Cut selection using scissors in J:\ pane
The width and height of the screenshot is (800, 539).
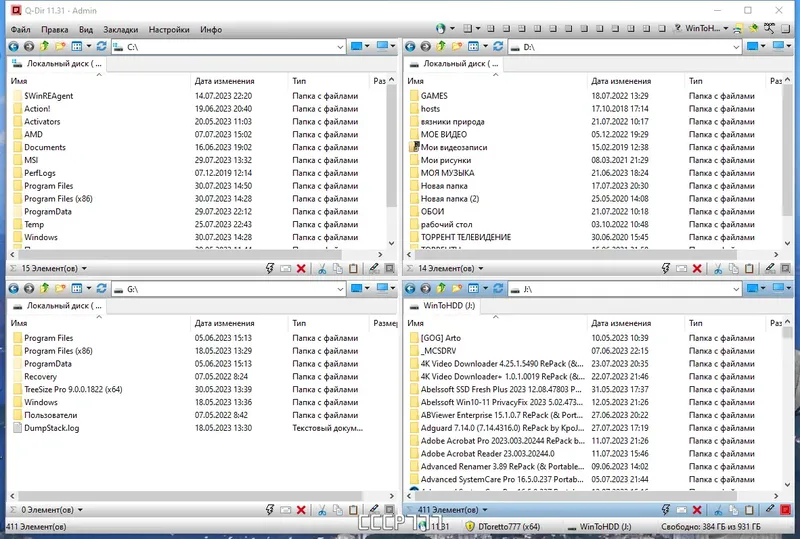point(718,510)
